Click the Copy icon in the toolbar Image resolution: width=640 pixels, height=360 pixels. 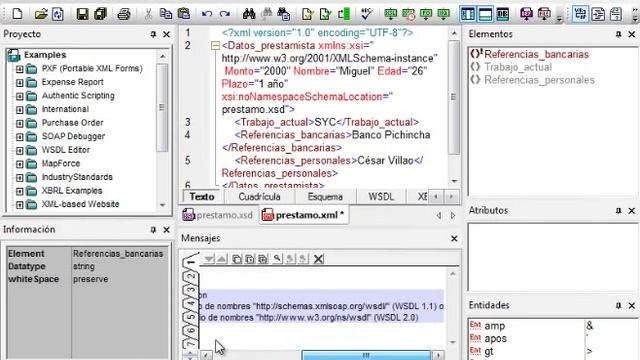pyautogui.click(x=165, y=14)
